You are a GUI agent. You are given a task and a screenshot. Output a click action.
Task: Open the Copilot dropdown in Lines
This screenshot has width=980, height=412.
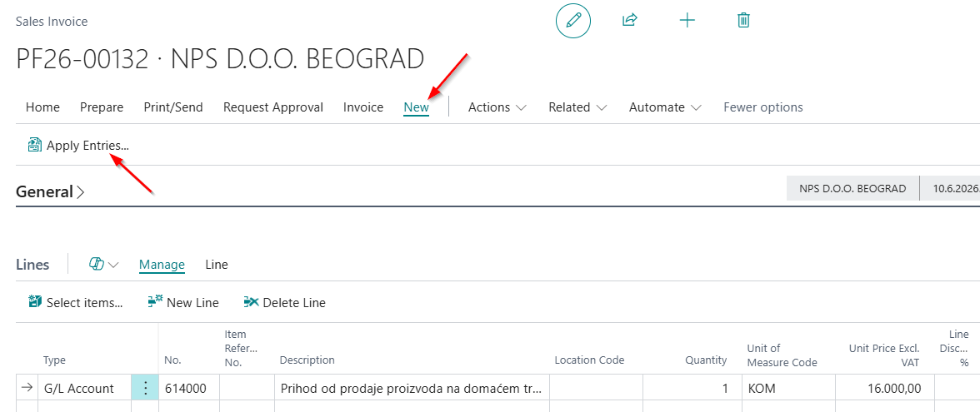103,265
